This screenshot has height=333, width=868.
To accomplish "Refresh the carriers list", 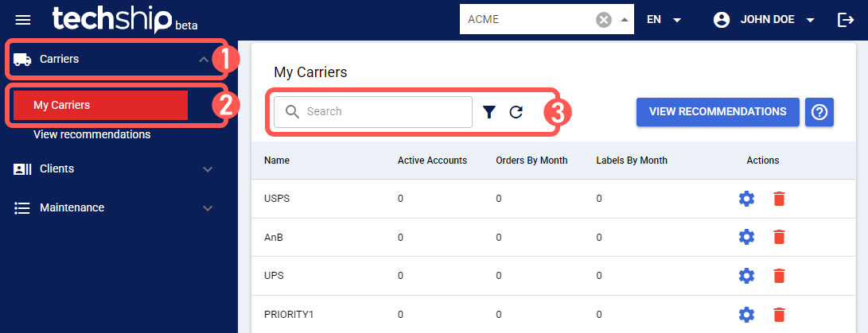I will (516, 112).
